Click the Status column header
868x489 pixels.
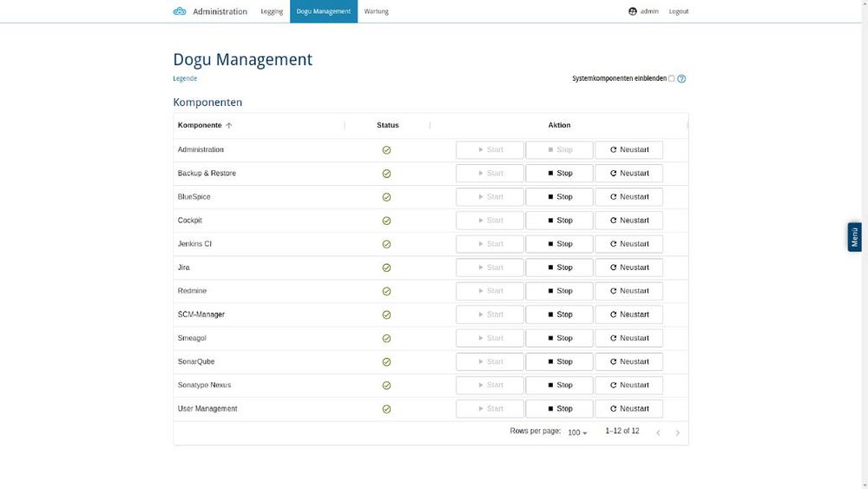(387, 125)
